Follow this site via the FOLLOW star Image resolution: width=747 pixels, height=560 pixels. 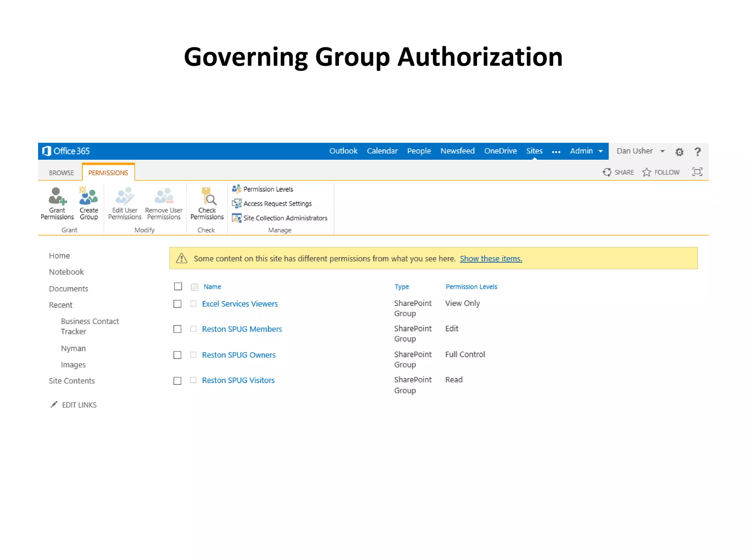661,172
